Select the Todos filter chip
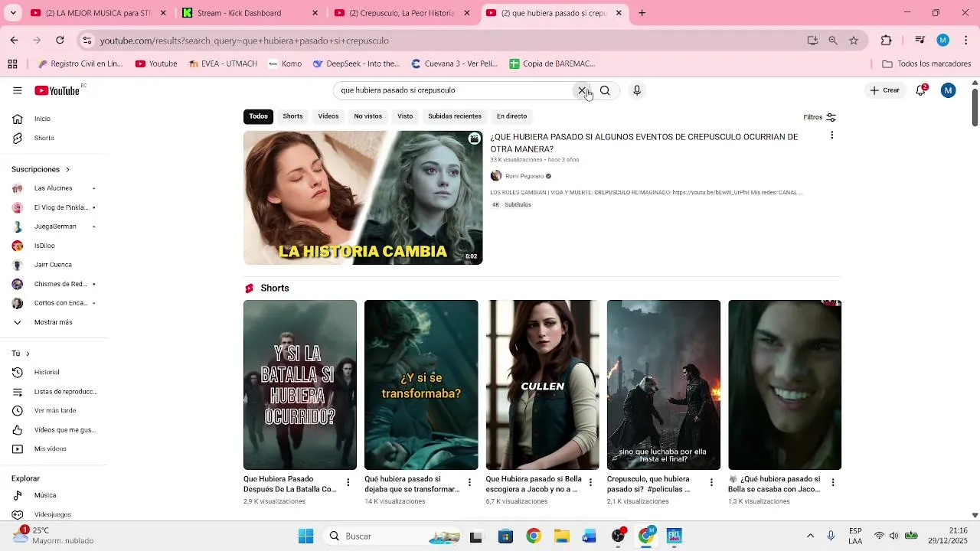The image size is (980, 551). click(x=258, y=116)
